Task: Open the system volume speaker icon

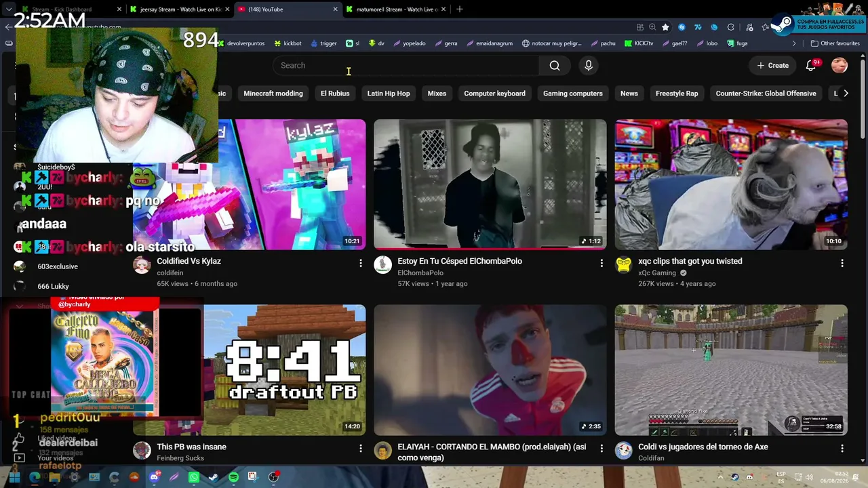Action: pos(808,477)
